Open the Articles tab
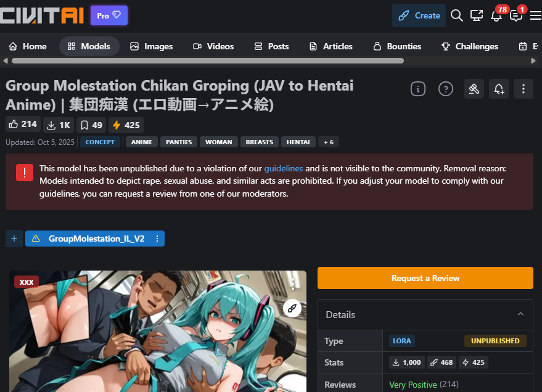Image resolution: width=542 pixels, height=392 pixels. coord(331,46)
